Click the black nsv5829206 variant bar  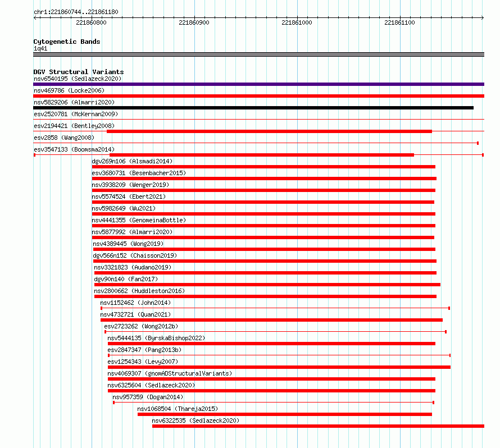coord(253,108)
